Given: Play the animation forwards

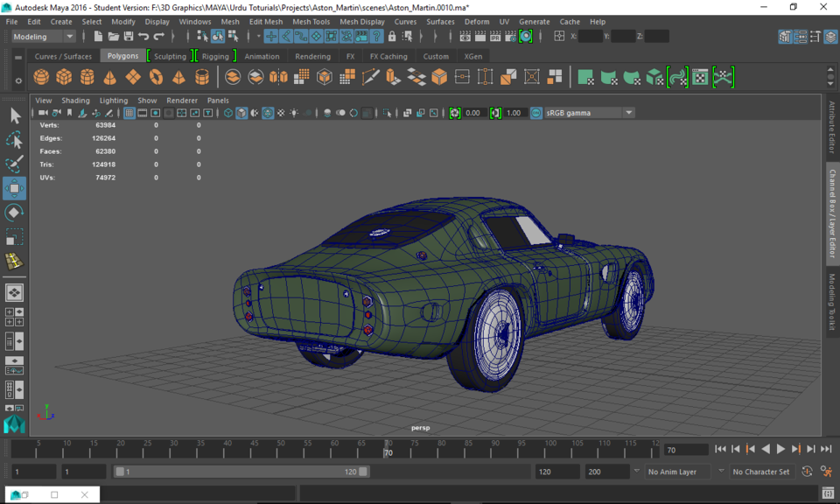Looking at the screenshot, I should 781,449.
